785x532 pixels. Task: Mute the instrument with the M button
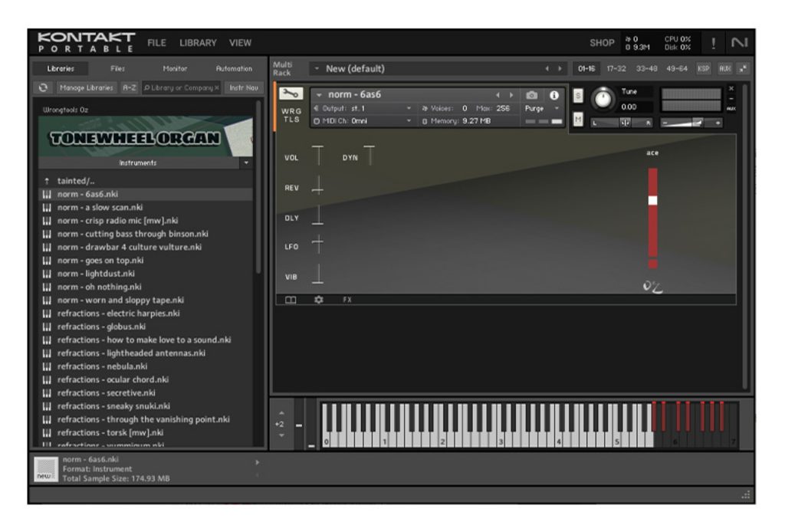[578, 120]
